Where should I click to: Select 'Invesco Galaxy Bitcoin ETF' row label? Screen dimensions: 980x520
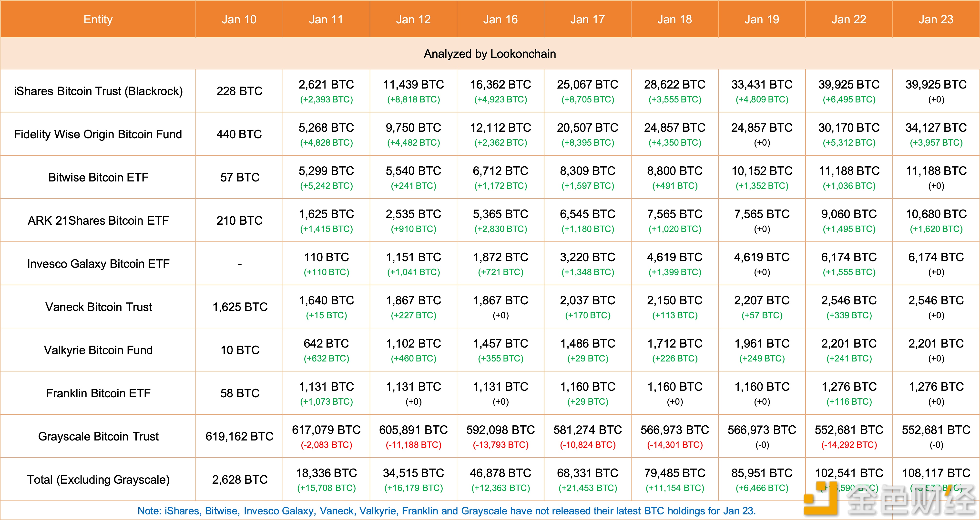[98, 264]
